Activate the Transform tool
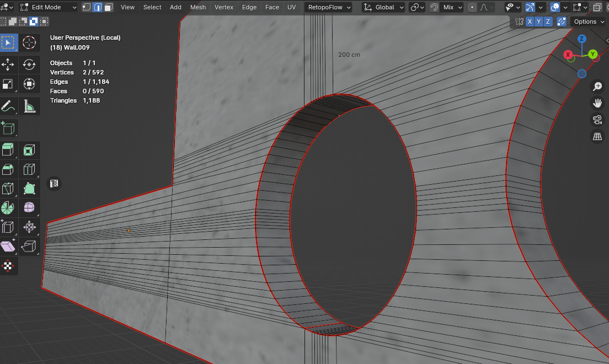 [x=29, y=84]
